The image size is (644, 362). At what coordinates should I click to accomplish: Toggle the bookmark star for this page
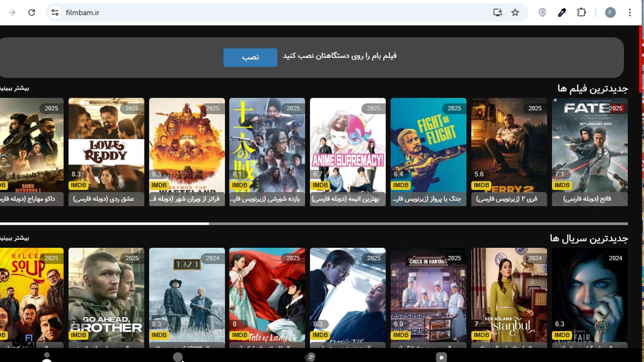pyautogui.click(x=515, y=12)
